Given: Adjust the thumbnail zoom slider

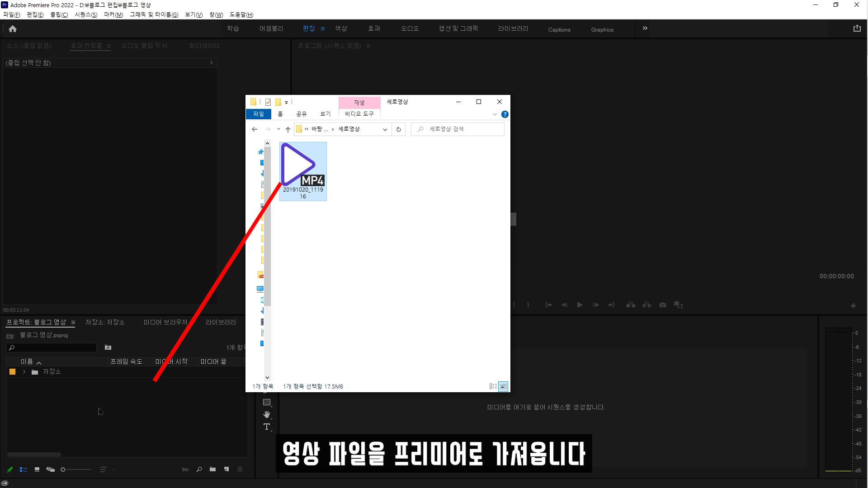Looking at the screenshot, I should point(63,469).
